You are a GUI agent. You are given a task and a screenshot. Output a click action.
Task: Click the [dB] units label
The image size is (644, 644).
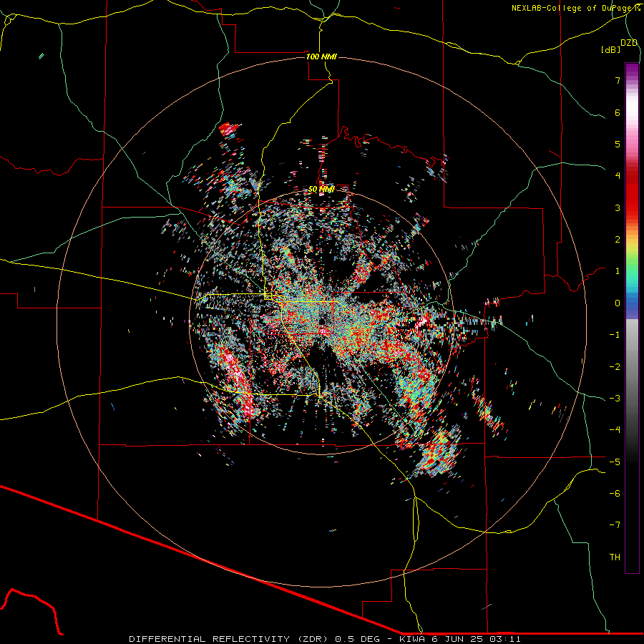tap(611, 49)
